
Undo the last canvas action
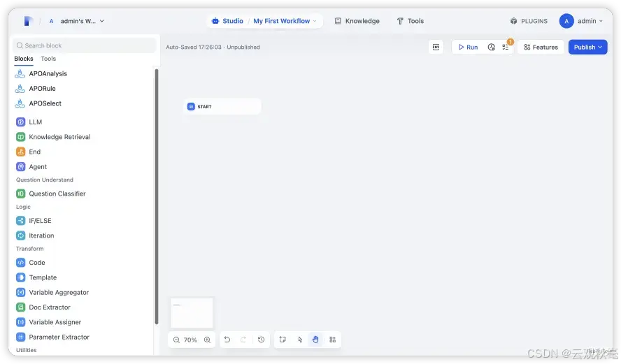click(227, 340)
